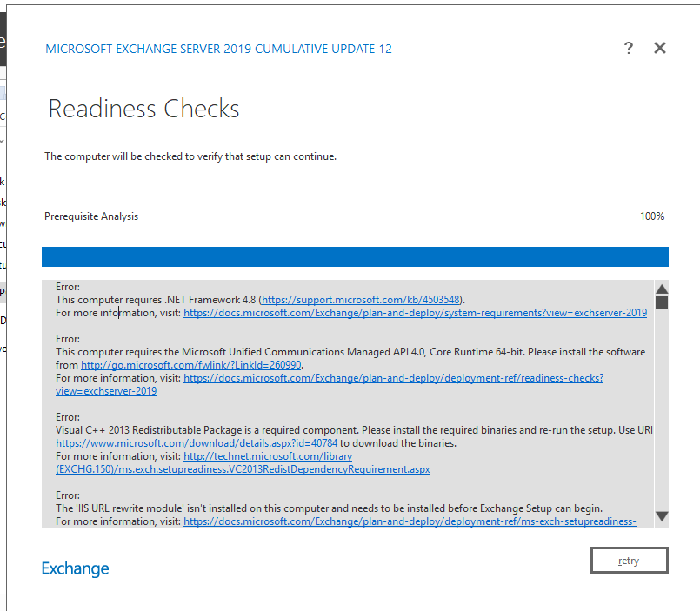Click the error list scroll down arrow
Screen dimensions: 700x611
662,517
